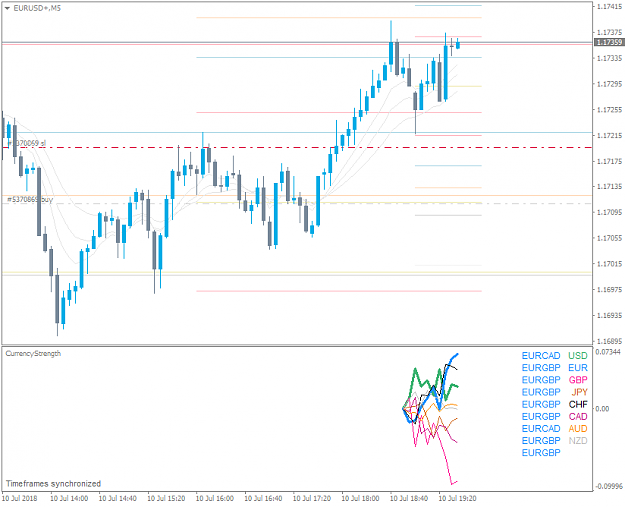Click the 0.07344 indicator scale value
The image size is (625, 507).
pos(608,352)
